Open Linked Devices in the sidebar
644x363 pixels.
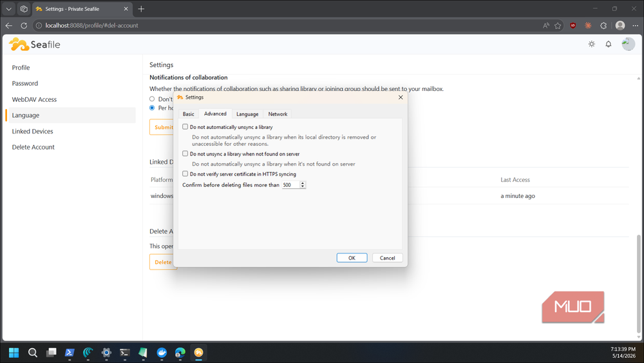coord(32,131)
